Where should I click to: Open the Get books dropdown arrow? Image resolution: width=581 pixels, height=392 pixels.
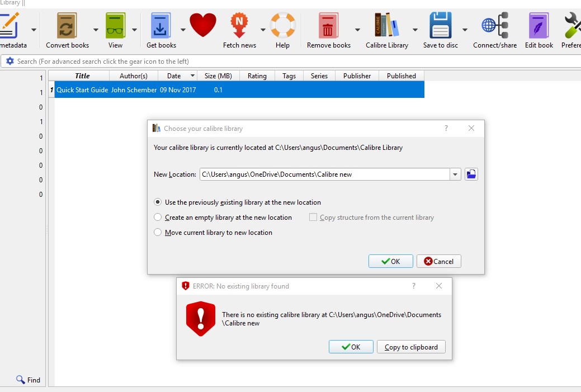click(183, 30)
